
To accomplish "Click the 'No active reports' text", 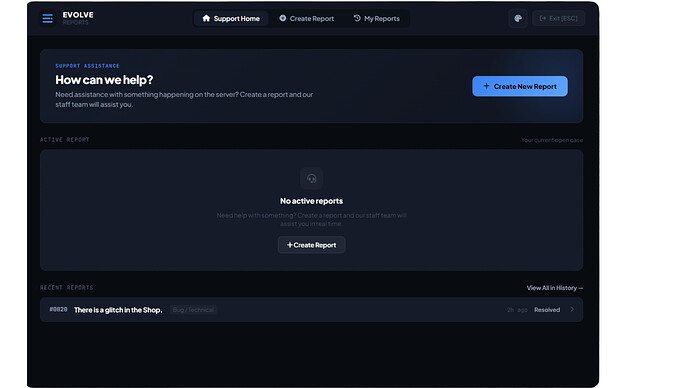I will [x=312, y=201].
